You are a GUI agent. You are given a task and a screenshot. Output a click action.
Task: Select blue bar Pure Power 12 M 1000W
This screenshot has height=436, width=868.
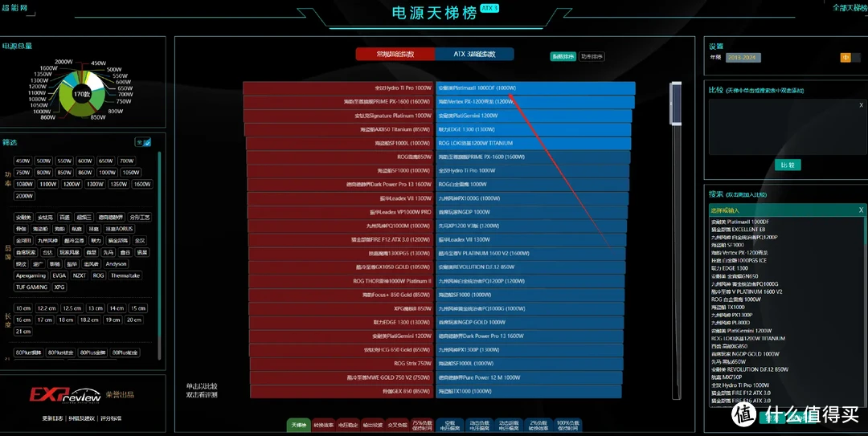(529, 377)
